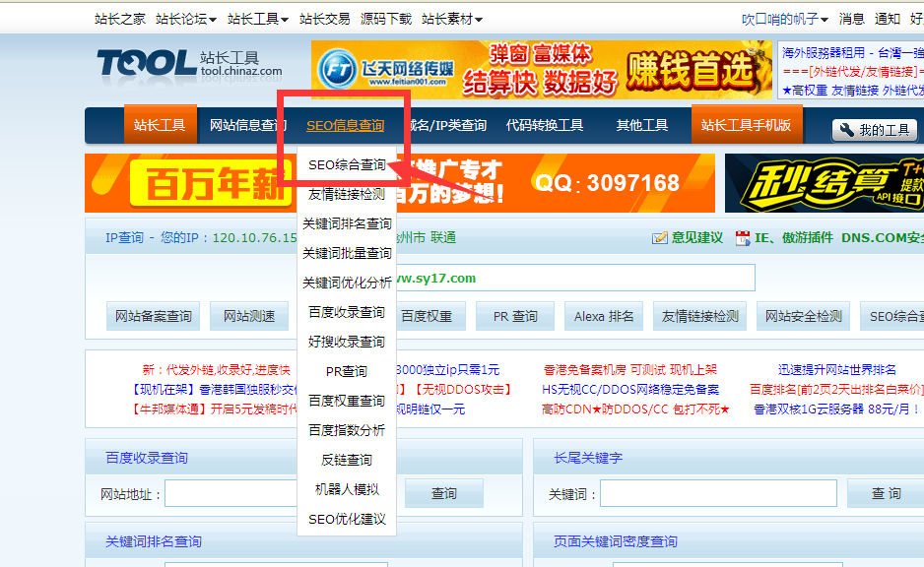
Task: Open ad link 新：代发外链,收录好,进度快
Action: pos(217,370)
